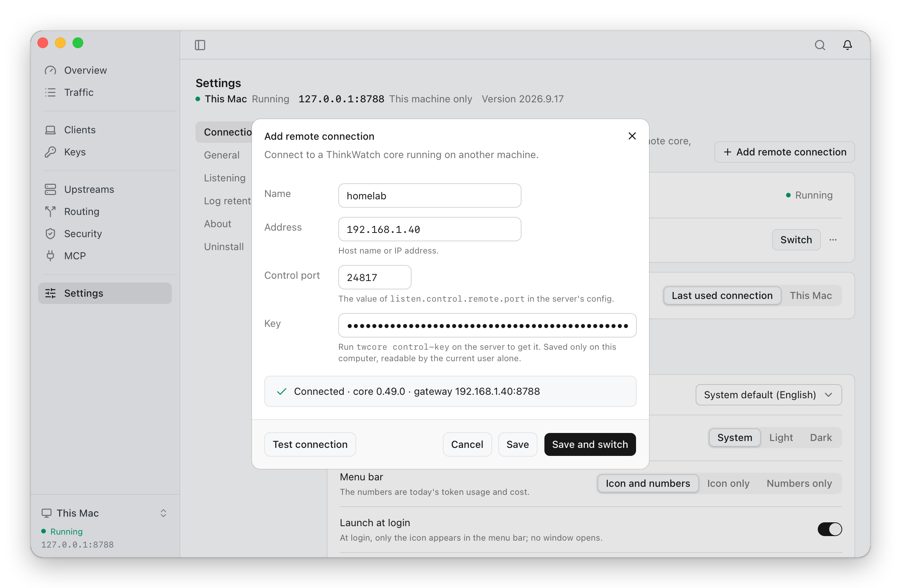Click the Settings sliders icon
The image size is (901, 588).
click(50, 293)
